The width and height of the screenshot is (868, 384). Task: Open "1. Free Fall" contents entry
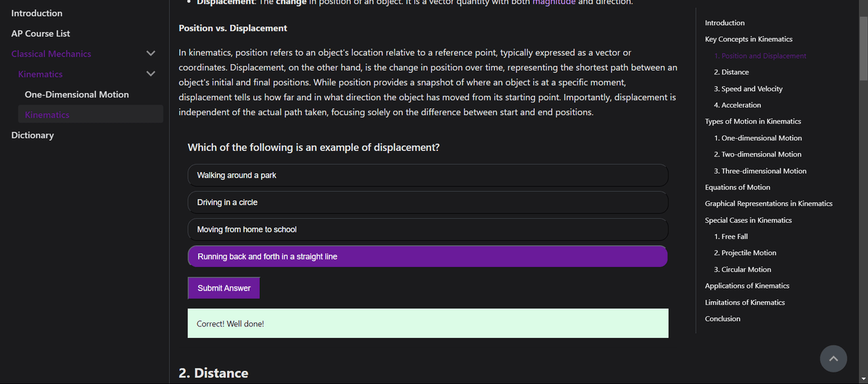point(730,236)
